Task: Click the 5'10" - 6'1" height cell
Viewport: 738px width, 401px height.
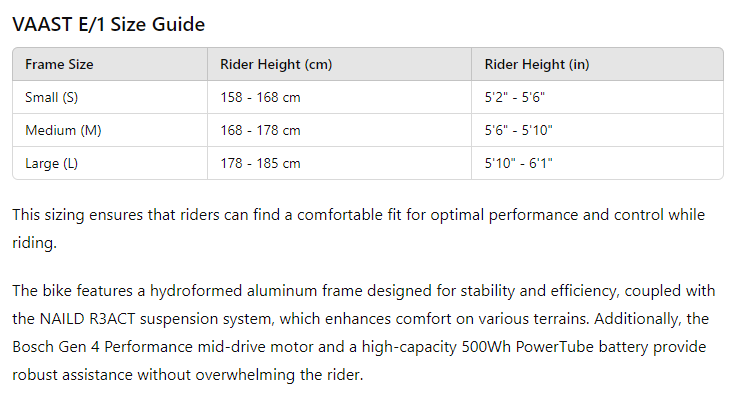Action: 519,163
